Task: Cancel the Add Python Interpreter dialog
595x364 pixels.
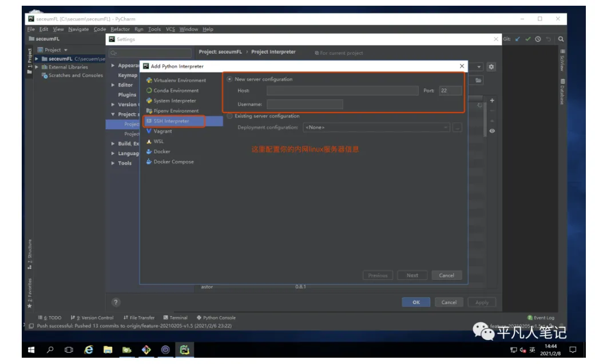Action: pyautogui.click(x=447, y=275)
